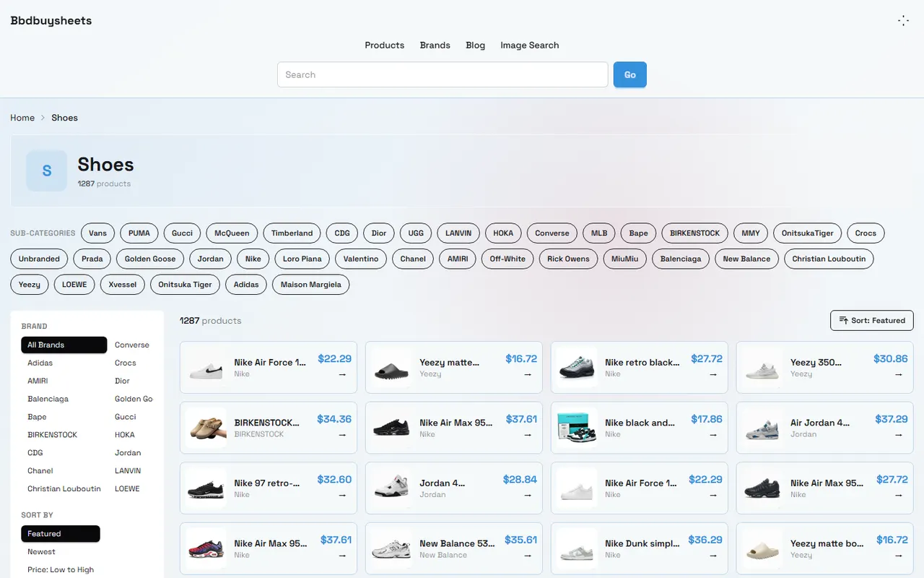This screenshot has height=578, width=924.
Task: Select the Yeezy sub-category chip
Action: coord(30,285)
